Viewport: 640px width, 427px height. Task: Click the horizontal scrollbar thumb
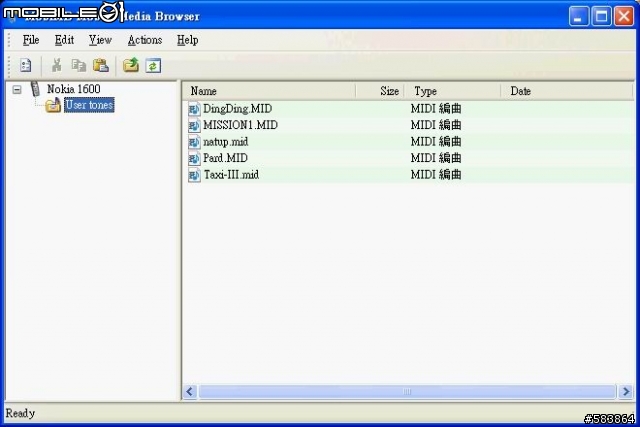[407, 392]
